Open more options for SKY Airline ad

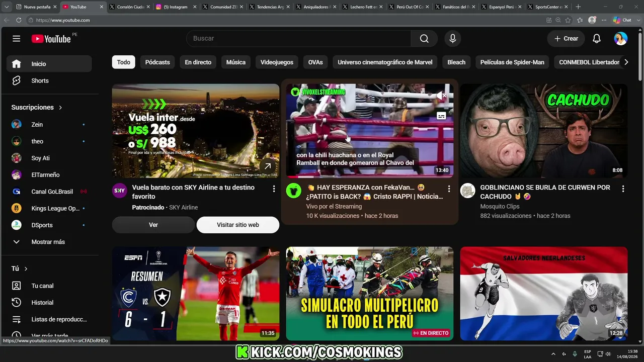coord(274,189)
